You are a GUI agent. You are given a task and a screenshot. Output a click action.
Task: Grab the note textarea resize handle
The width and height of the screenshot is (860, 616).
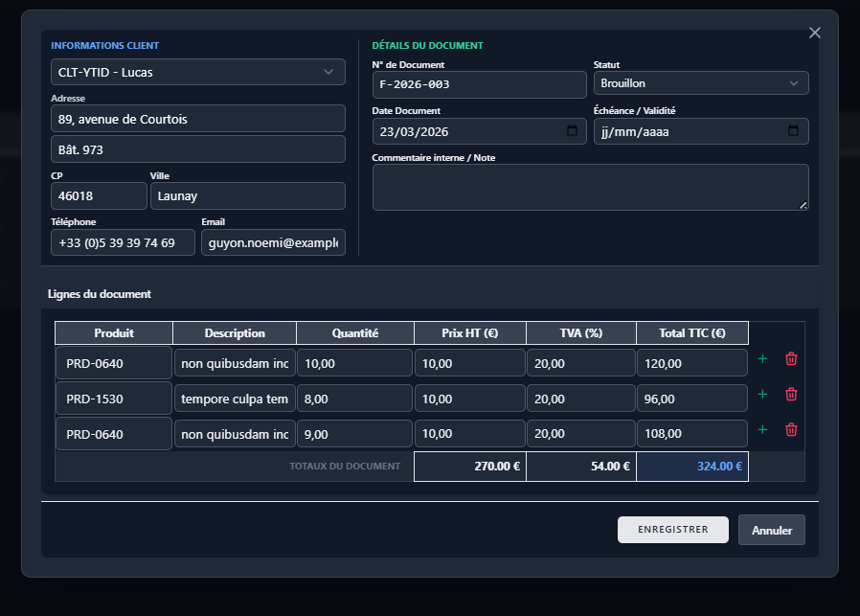[803, 205]
